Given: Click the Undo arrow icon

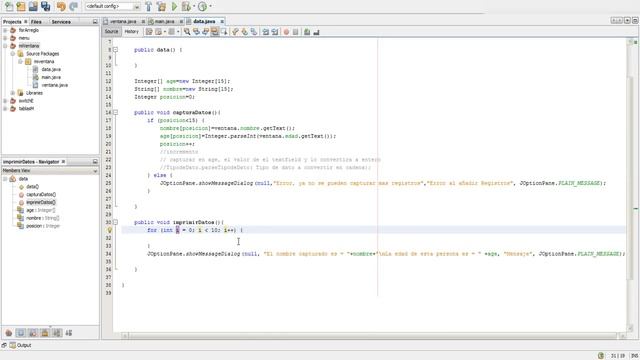Looking at the screenshot, I should [61, 6].
